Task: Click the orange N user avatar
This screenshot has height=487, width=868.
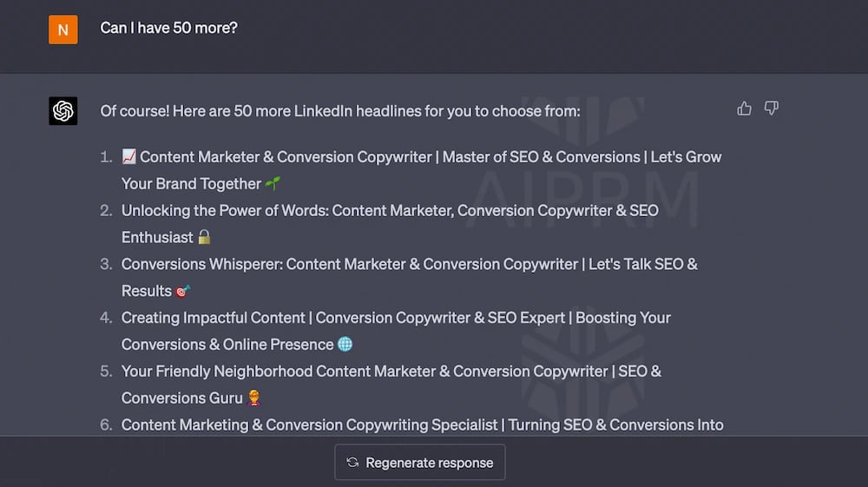Action: click(63, 30)
